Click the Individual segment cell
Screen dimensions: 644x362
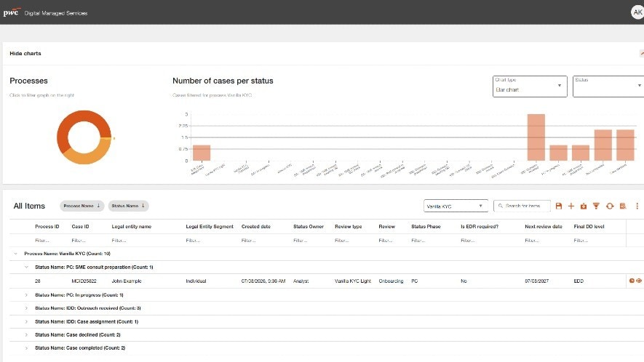pyautogui.click(x=196, y=281)
